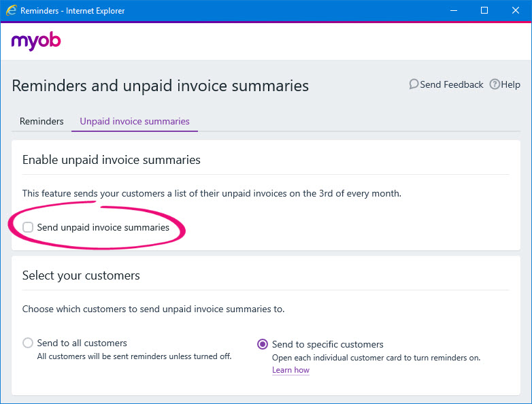Open the Learn how link
This screenshot has width=532, height=404.
coord(290,370)
